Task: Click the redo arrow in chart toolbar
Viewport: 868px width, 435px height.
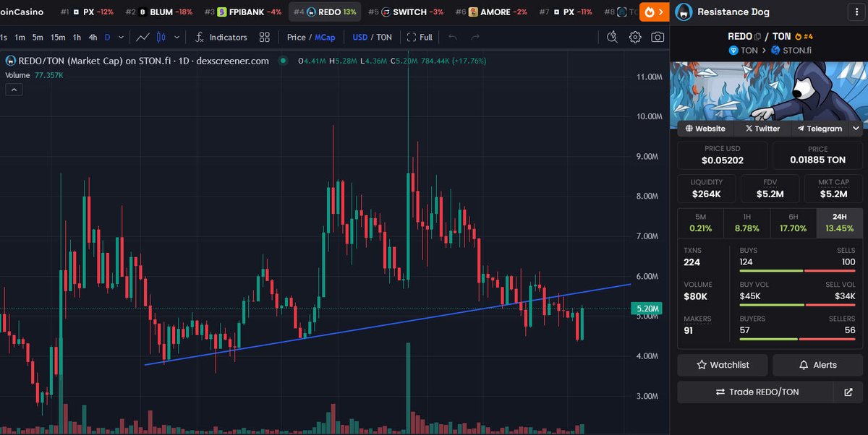Action: point(475,37)
